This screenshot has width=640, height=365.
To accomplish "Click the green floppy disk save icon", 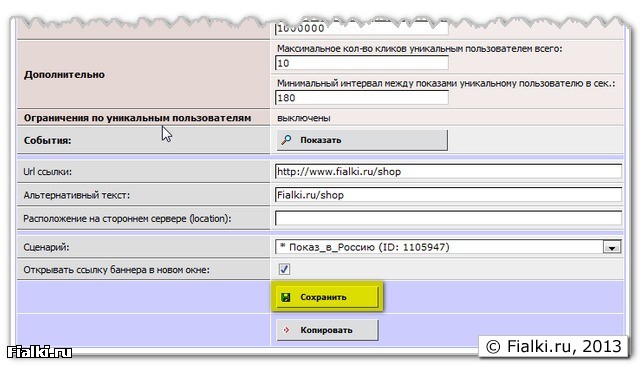I will (286, 297).
